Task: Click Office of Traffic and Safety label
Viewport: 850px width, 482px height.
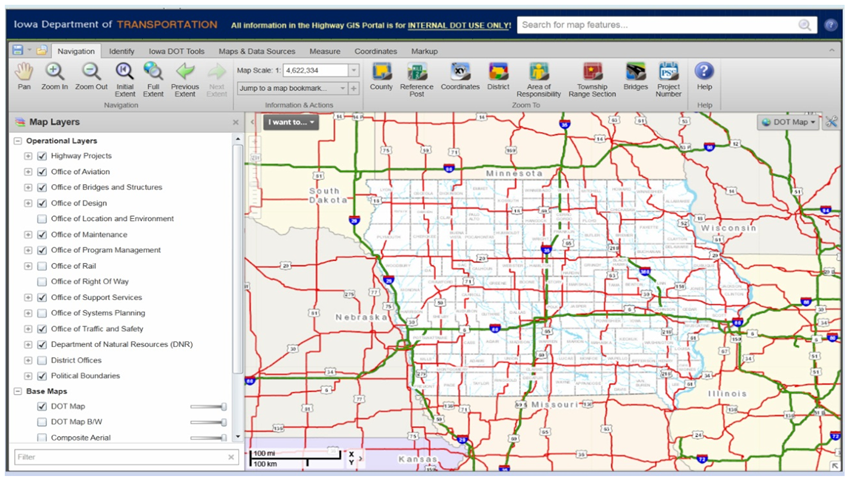Action: point(97,329)
